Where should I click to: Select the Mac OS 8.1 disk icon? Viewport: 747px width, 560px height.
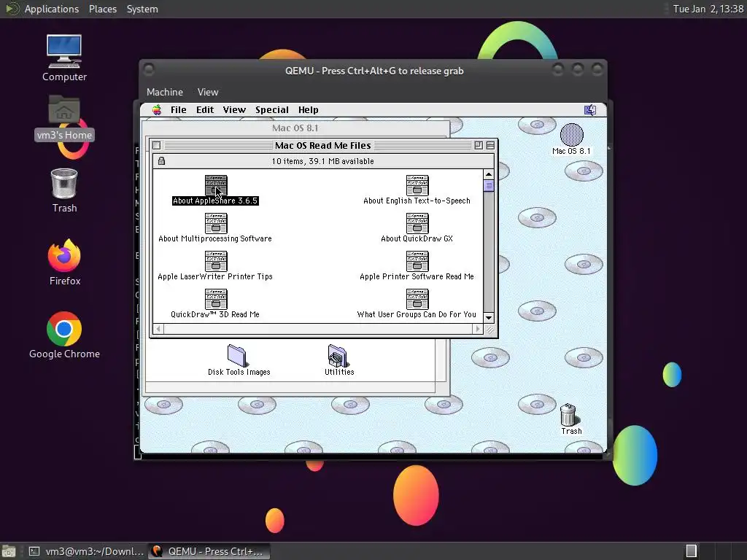coord(572,135)
